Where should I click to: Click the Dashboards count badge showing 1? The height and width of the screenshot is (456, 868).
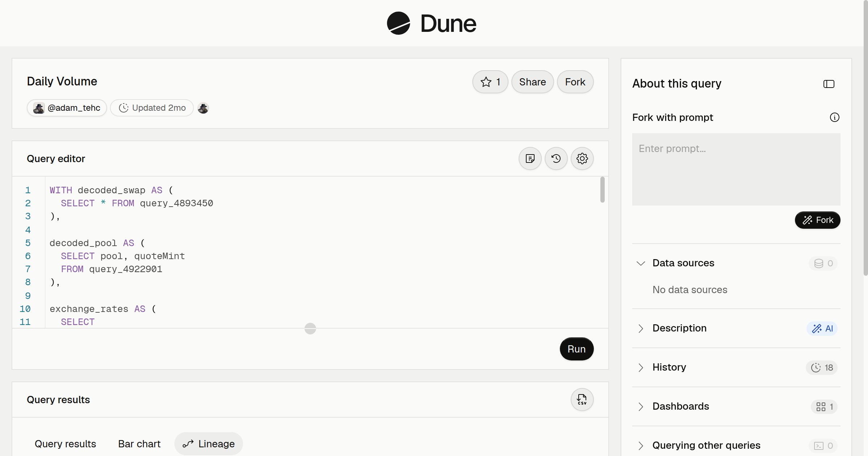(824, 407)
